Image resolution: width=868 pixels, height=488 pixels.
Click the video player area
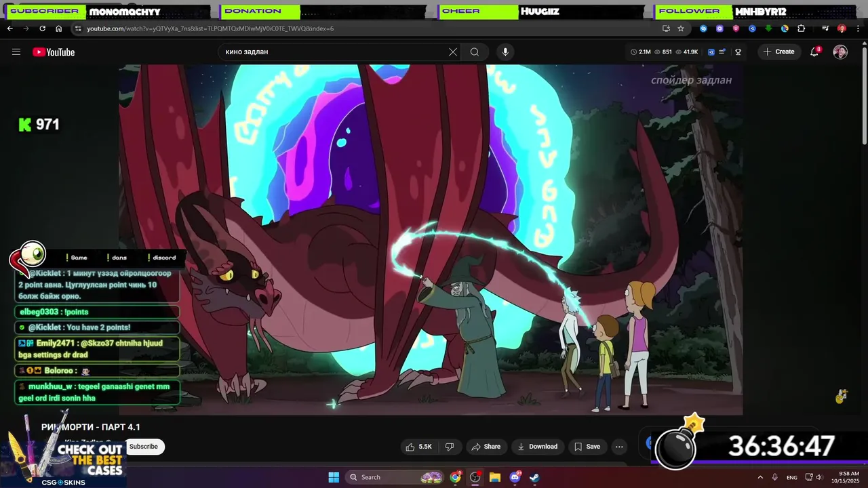point(431,239)
